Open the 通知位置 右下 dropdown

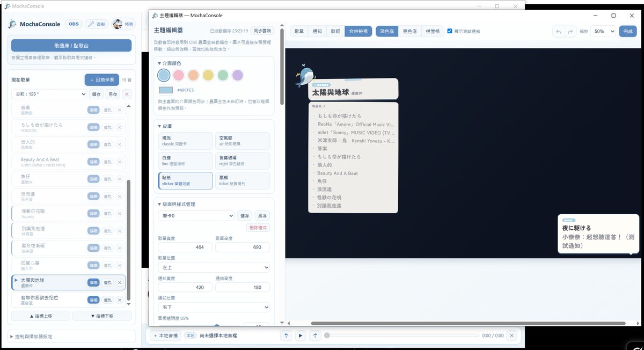214,307
